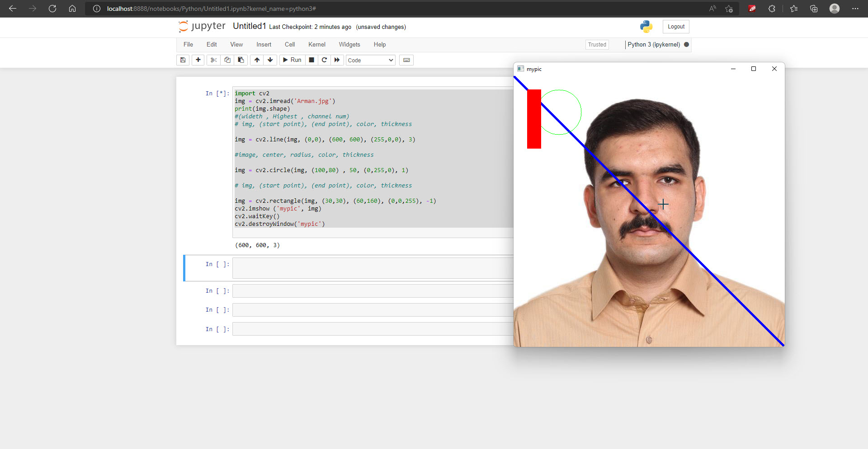868x449 pixels.
Task: Interrupt the kernel with the stop icon
Action: tap(311, 60)
